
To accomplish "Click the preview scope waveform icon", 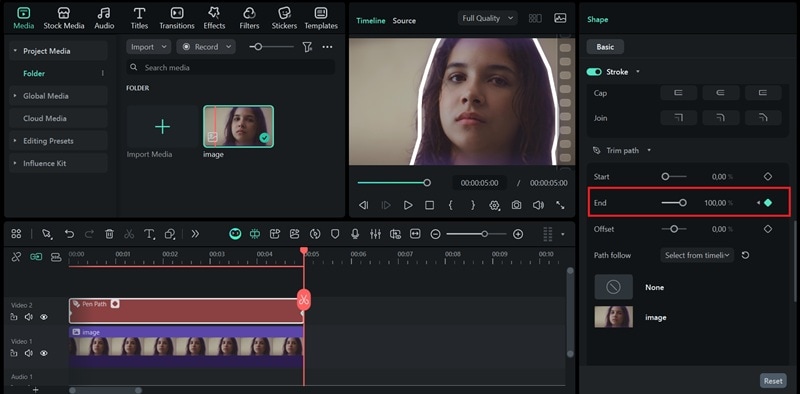I will 560,18.
